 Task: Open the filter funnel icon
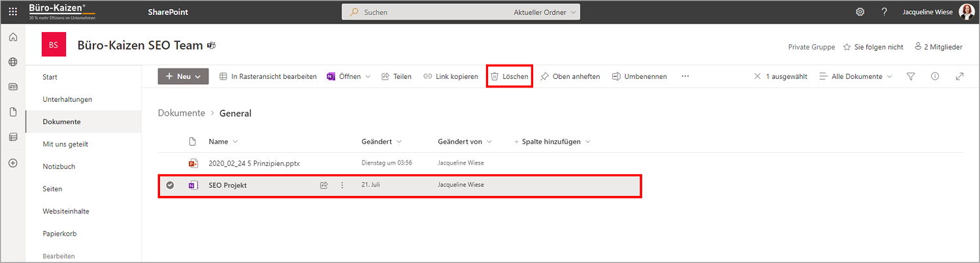(x=911, y=76)
